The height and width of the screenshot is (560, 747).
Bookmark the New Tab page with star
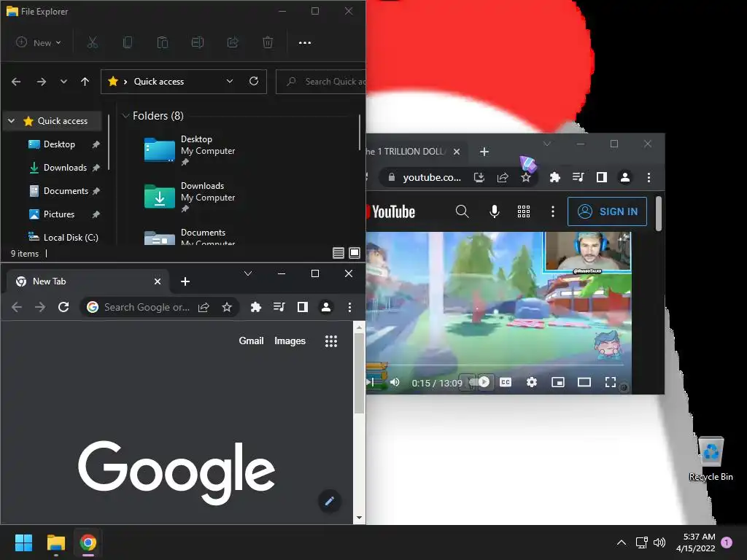tap(227, 307)
